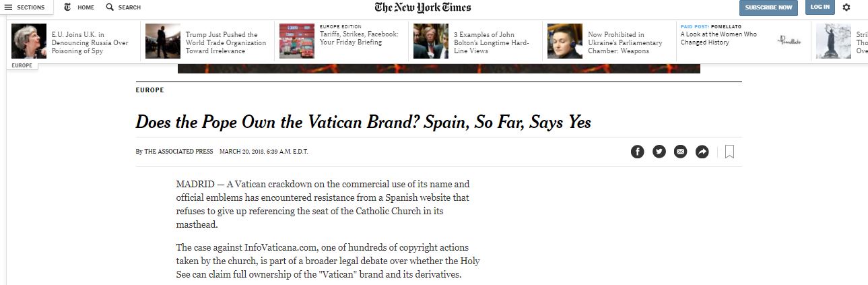The image size is (868, 285).
Task: Share article on Twitter
Action: 659,152
